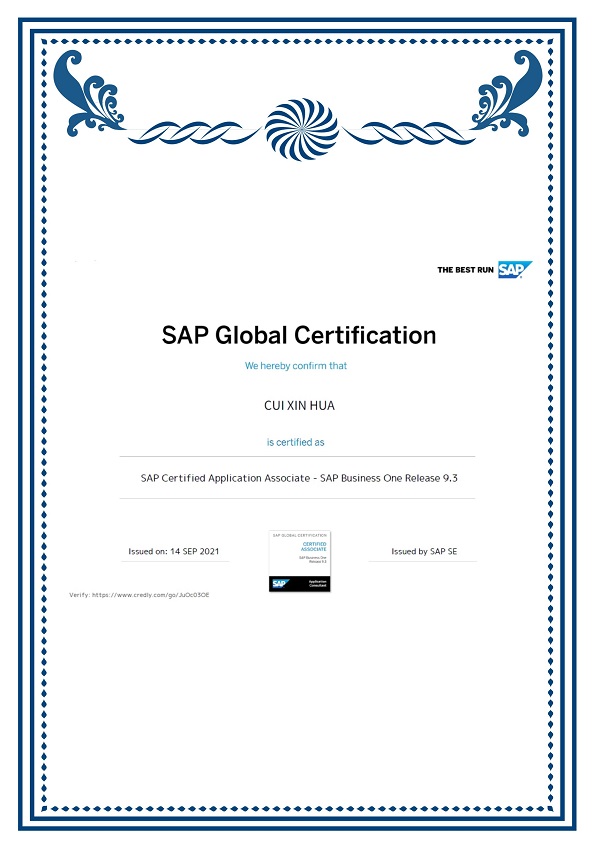Click the small SAP logo on badge
The image size is (600, 857).
click(x=280, y=584)
